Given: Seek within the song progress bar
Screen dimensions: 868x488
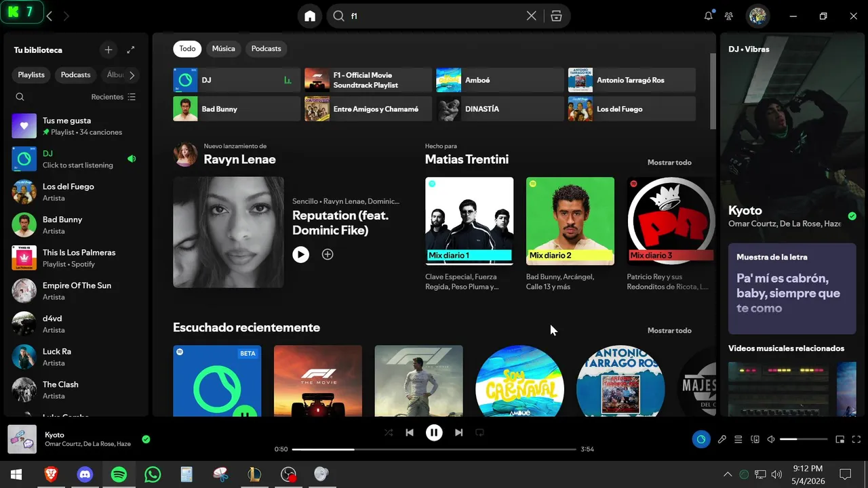Looking at the screenshot, I should (434, 449).
